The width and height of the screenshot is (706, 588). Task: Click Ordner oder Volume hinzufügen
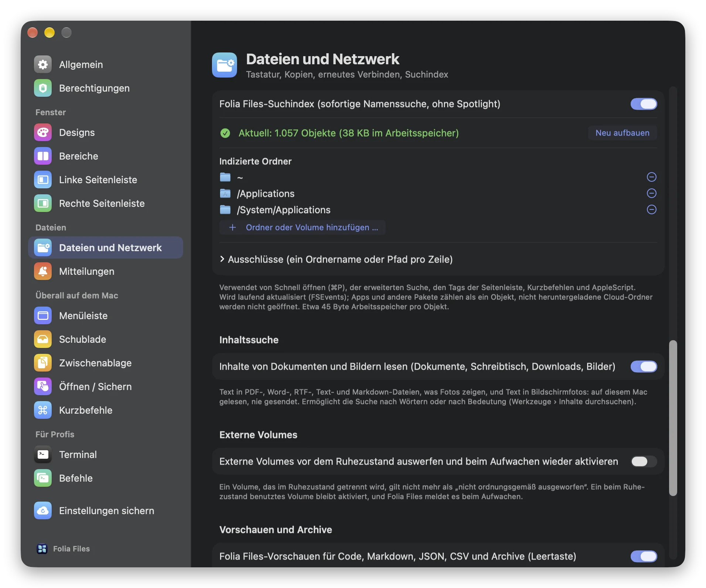tap(302, 228)
